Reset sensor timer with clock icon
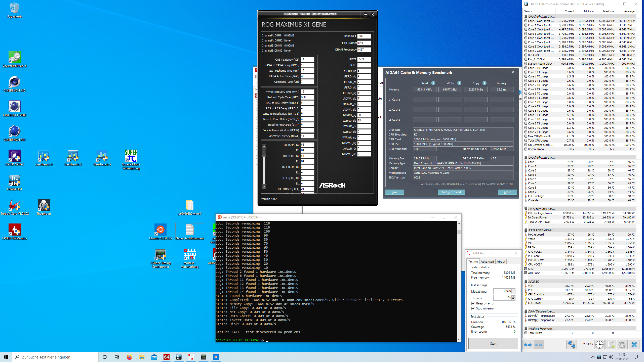Screen dimensions: 644x362 pos(599,345)
